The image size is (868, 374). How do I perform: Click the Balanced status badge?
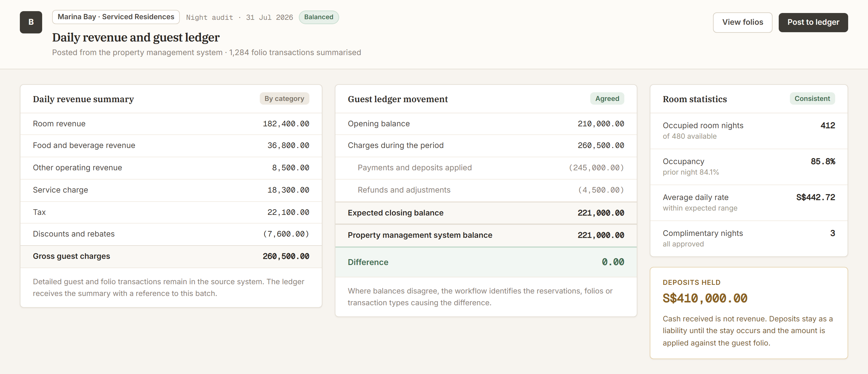click(x=318, y=17)
